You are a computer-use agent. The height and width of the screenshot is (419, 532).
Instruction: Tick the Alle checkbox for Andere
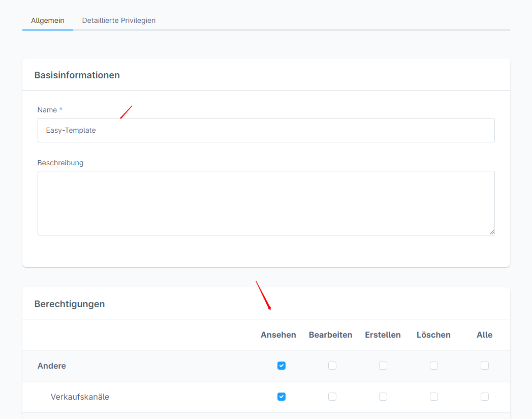click(x=485, y=366)
